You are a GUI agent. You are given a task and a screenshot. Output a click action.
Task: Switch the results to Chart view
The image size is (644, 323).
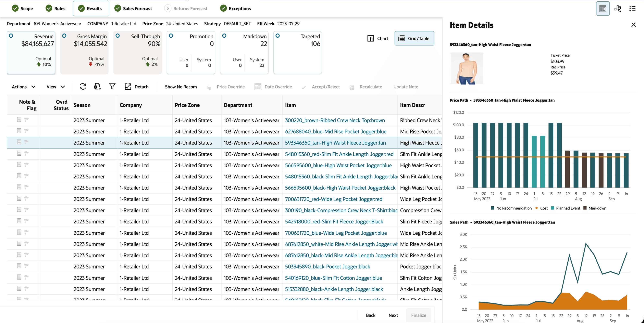377,38
